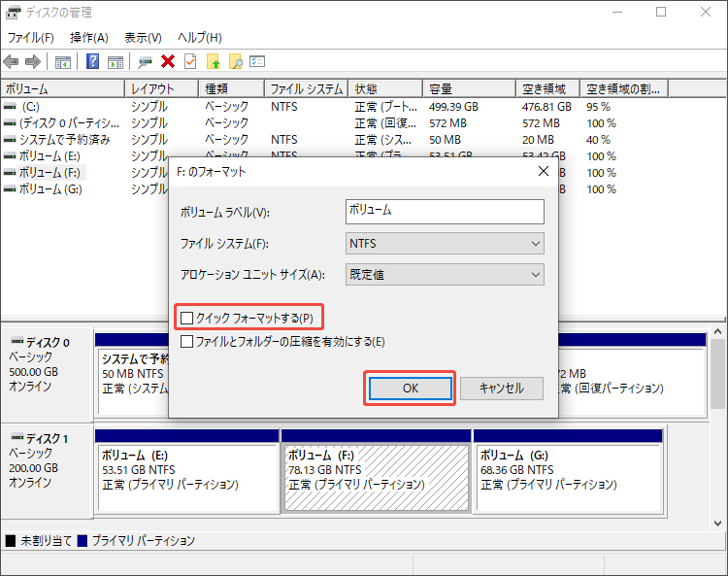Click the 50 MB capacity cell

pos(445,140)
